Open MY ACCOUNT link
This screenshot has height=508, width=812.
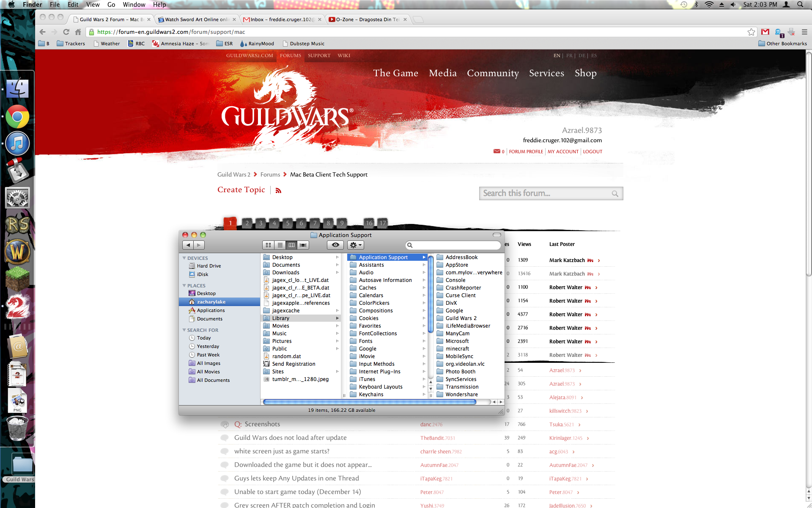[563, 152]
